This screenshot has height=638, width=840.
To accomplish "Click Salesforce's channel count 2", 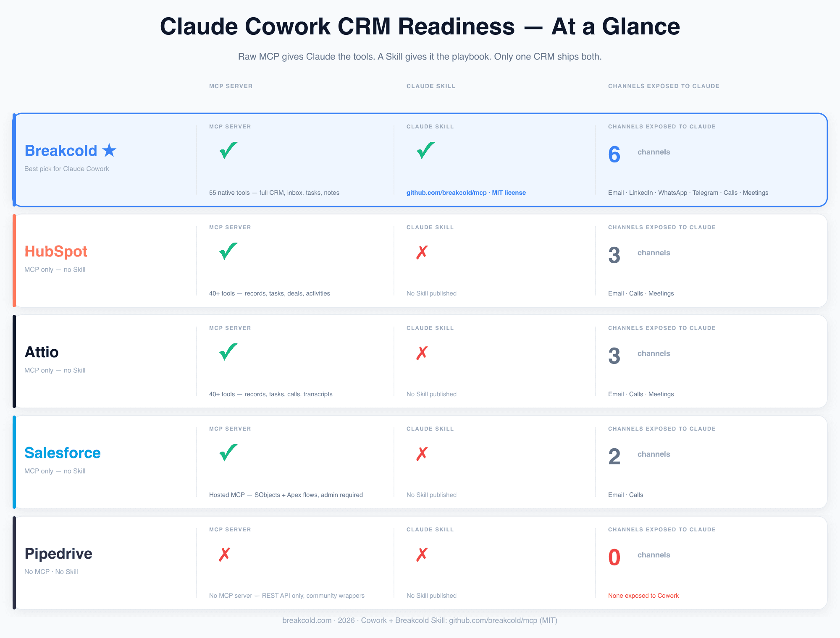I will point(614,457).
